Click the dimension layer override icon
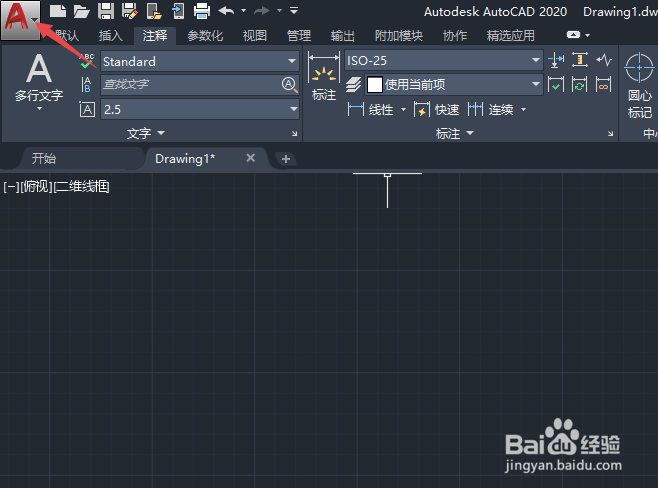Screen dimensions: 658x488 pyautogui.click(x=353, y=84)
